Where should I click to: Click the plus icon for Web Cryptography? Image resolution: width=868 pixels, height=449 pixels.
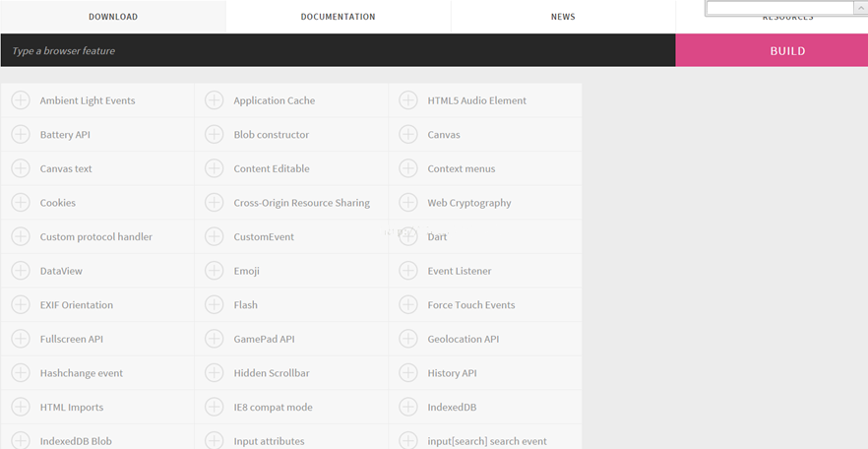pos(408,203)
